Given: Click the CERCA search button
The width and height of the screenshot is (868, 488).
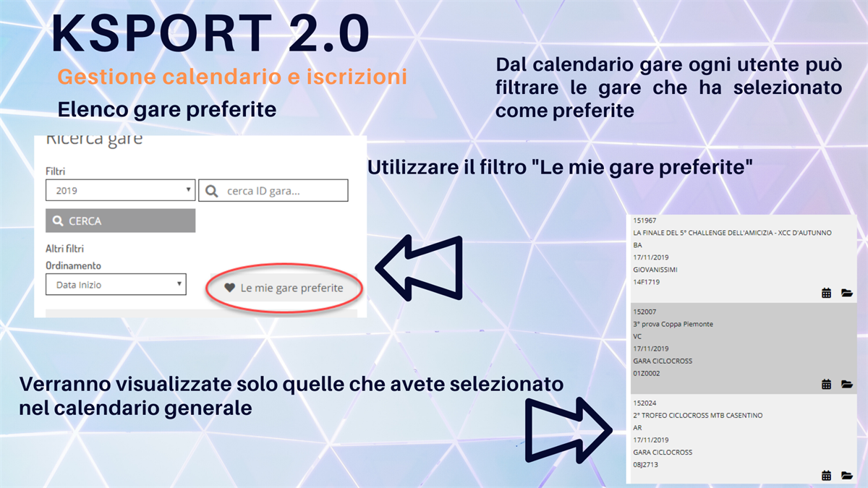Looking at the screenshot, I should [121, 221].
